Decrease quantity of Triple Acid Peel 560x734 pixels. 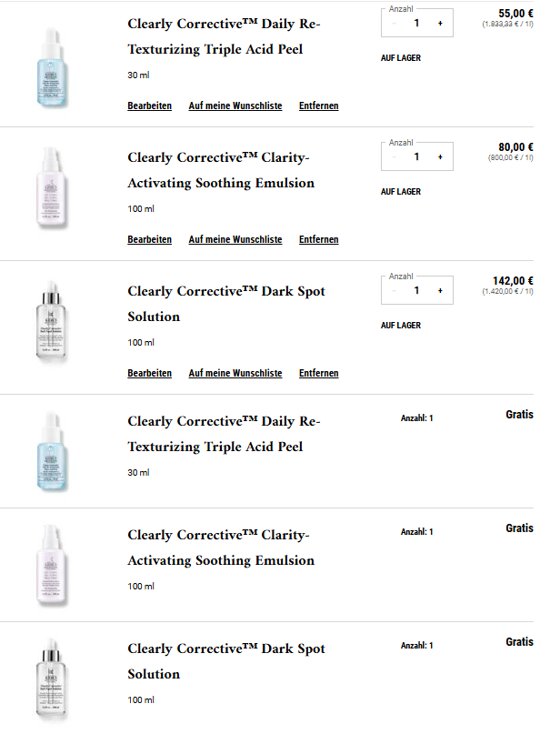pyautogui.click(x=395, y=23)
